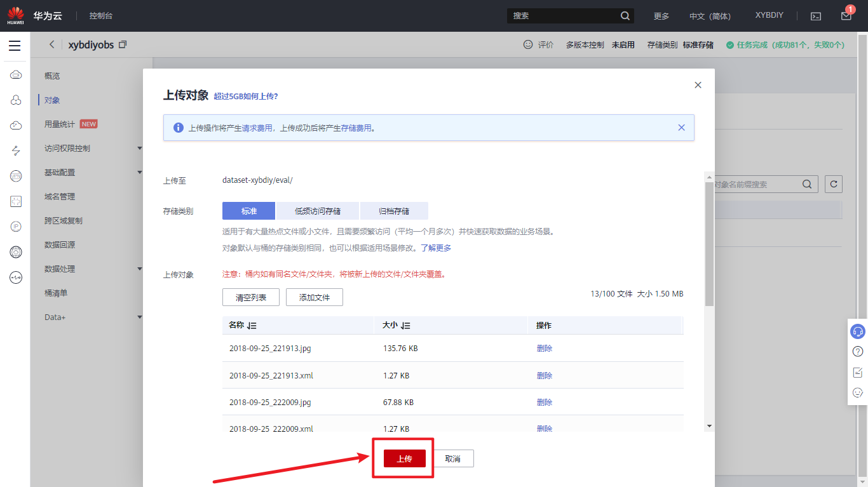The width and height of the screenshot is (868, 487).
Task: Select the 归档存储 storage class
Action: (x=394, y=211)
